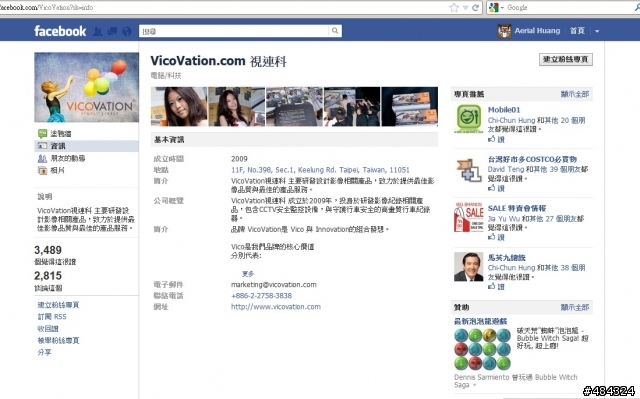
Task: Click the 3,489 likes count
Action: (48, 250)
